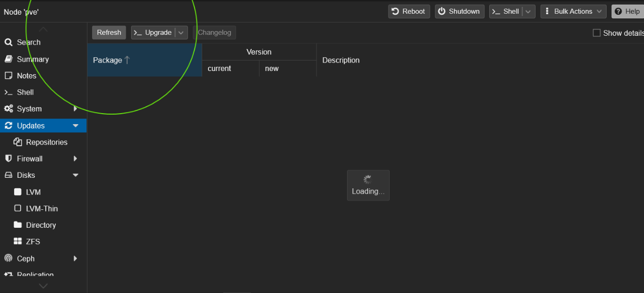Image resolution: width=644 pixels, height=293 pixels.
Task: Expand the Ceph submenu arrow
Action: (x=75, y=258)
